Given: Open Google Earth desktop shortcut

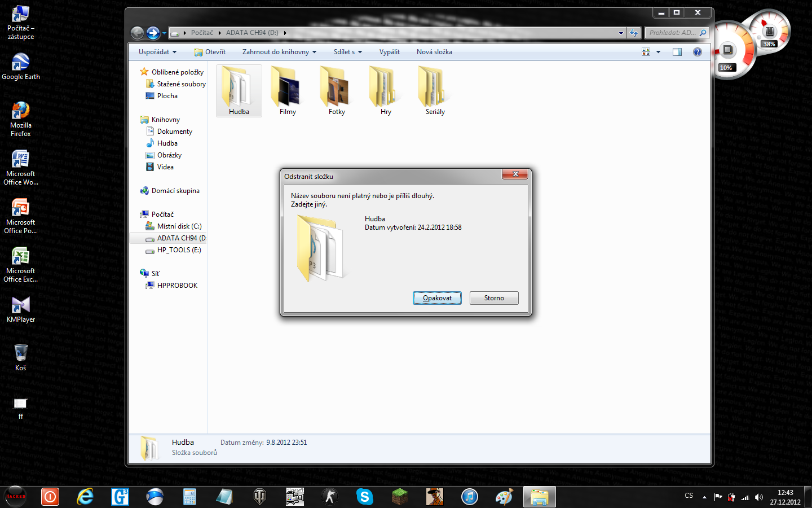Looking at the screenshot, I should 21,66.
